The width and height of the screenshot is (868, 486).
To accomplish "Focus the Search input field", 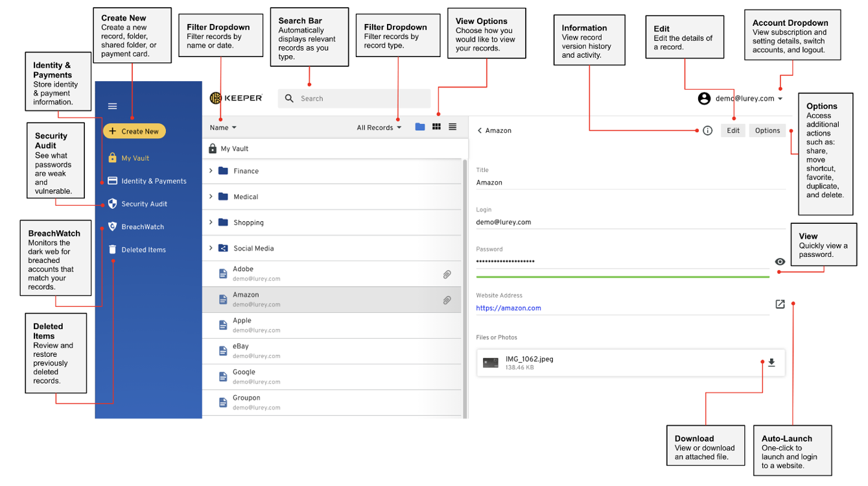I will (x=354, y=99).
